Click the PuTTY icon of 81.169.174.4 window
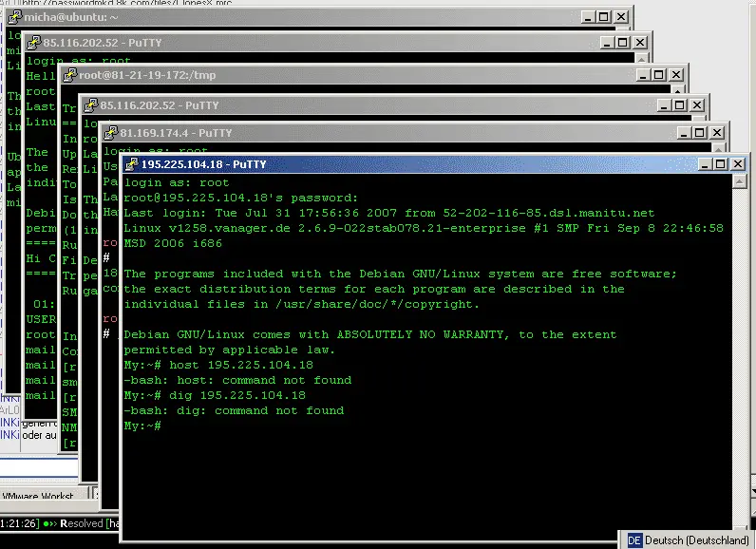756x549 pixels. pos(110,134)
